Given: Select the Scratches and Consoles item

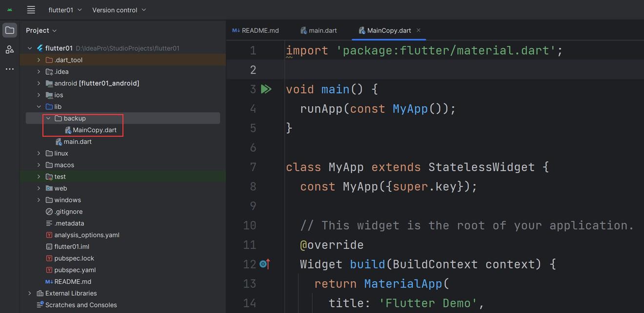Looking at the screenshot, I should 81,305.
